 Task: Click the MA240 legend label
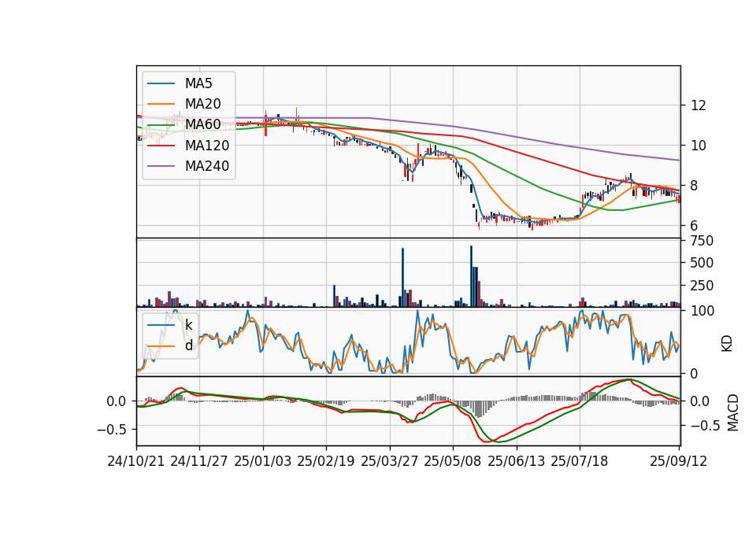(207, 166)
